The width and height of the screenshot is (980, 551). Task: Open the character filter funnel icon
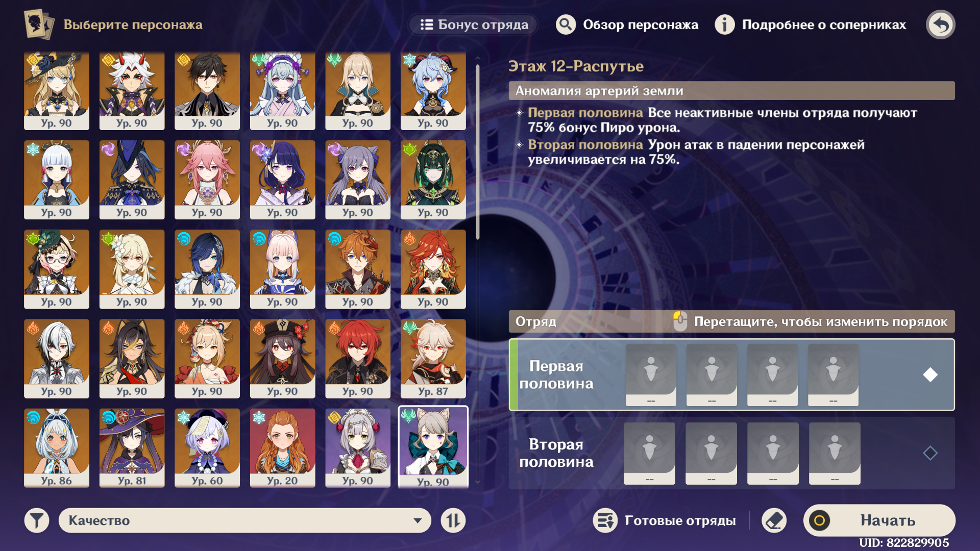coord(37,520)
